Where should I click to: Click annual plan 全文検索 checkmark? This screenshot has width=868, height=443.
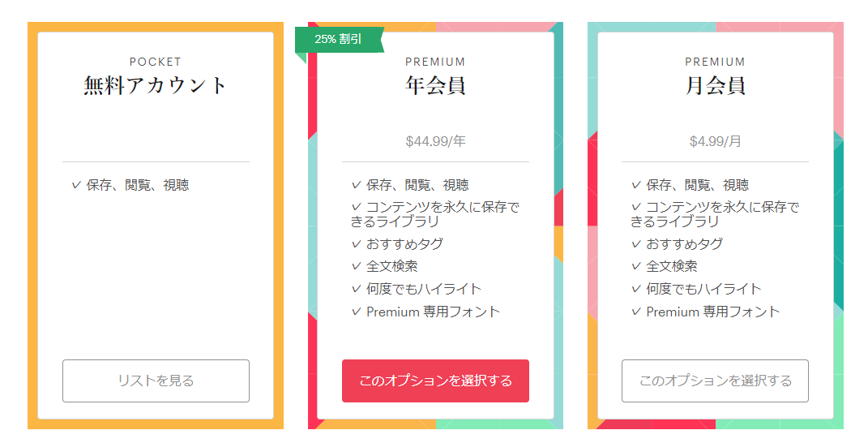[x=356, y=266]
